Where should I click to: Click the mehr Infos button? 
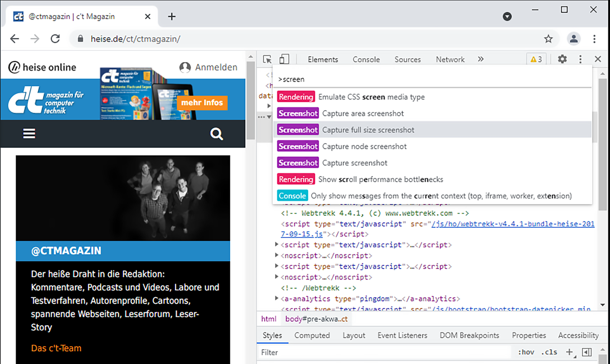(202, 103)
